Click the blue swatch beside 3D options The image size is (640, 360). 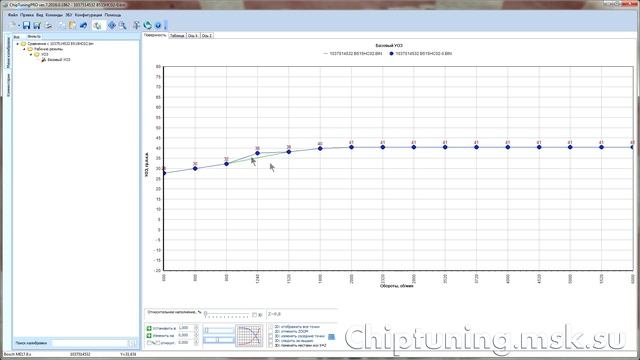pos(331,337)
